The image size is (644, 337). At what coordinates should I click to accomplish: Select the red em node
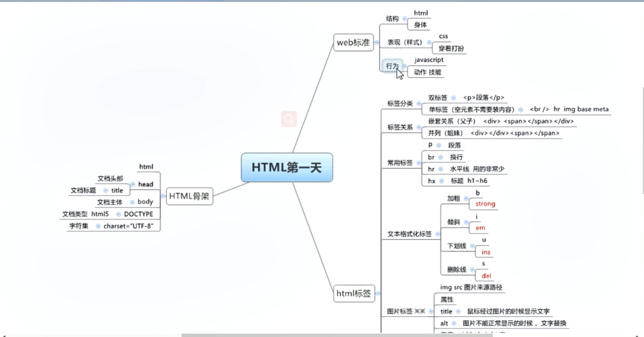481,228
